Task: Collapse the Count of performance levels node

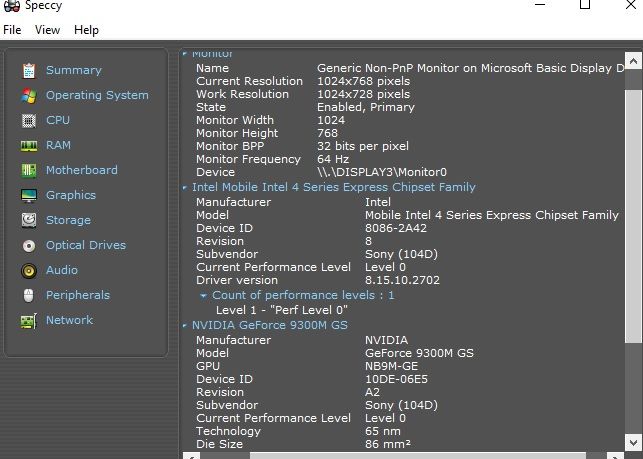Action: 204,296
